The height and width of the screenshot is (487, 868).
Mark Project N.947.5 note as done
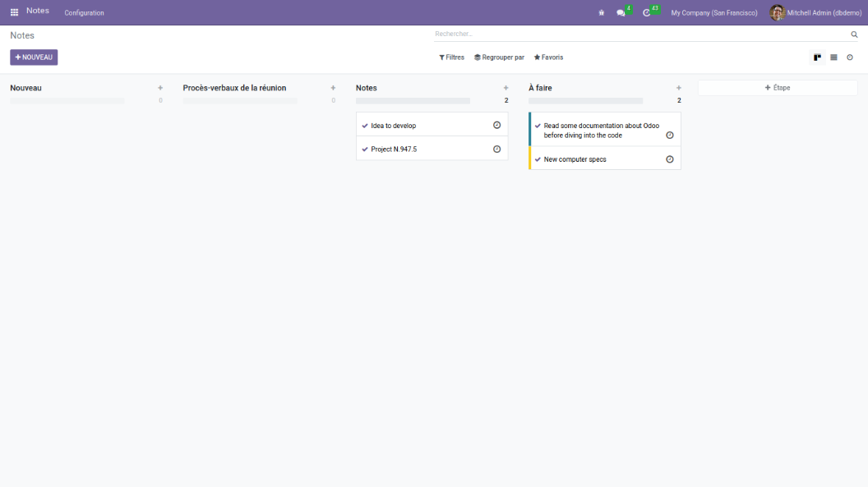coord(365,149)
